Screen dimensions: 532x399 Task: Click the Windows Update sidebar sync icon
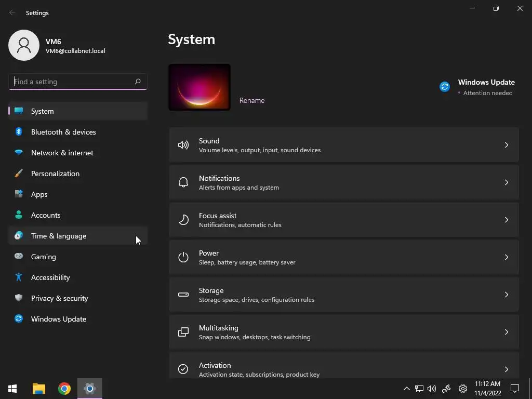tap(19, 318)
